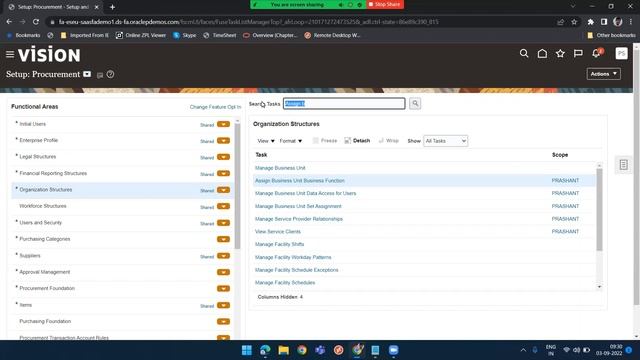Click the Search Tasks input field
Screen dimensions: 640x360
pyautogui.click(x=344, y=104)
